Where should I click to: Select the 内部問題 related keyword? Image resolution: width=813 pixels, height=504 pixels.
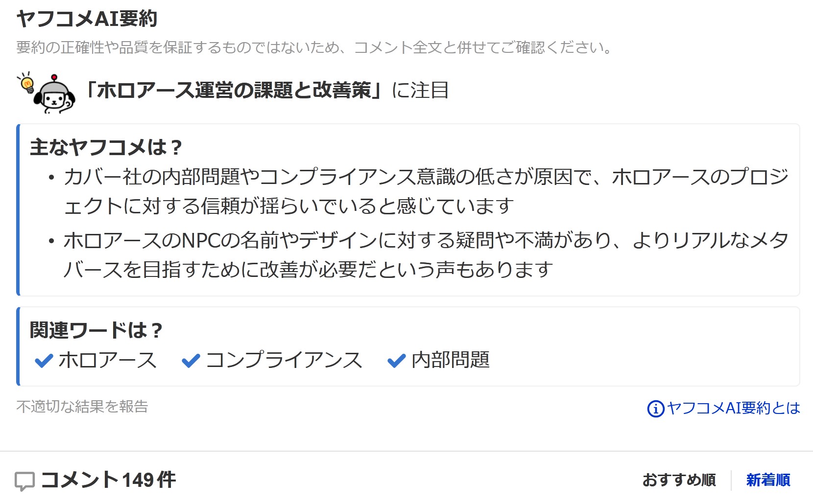tap(450, 360)
